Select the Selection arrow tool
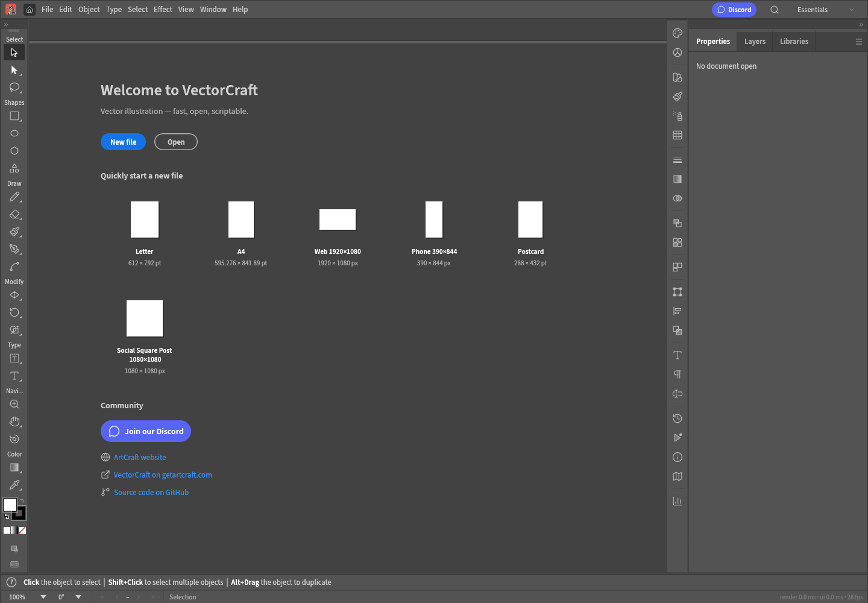868x603 pixels. click(14, 52)
